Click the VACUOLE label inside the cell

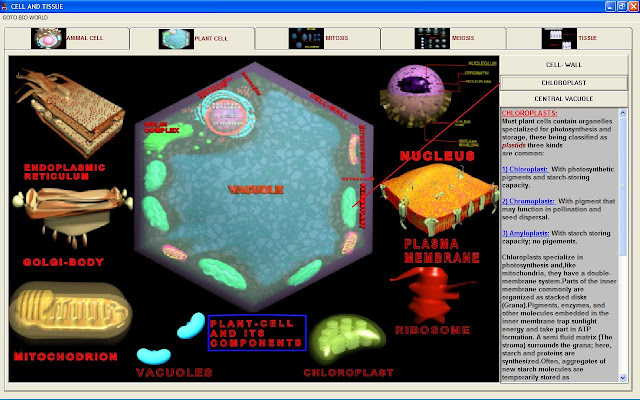(x=256, y=189)
